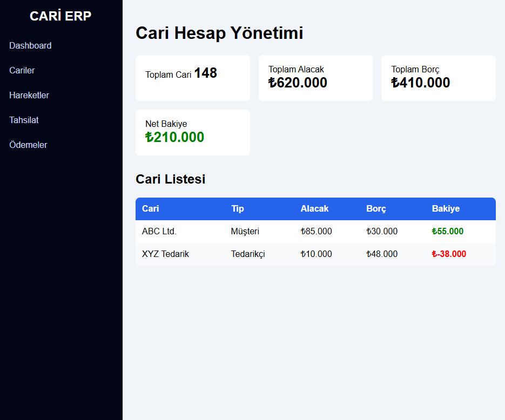Image resolution: width=505 pixels, height=420 pixels.
Task: Click the CARİ ERP logo title
Action: (x=60, y=16)
